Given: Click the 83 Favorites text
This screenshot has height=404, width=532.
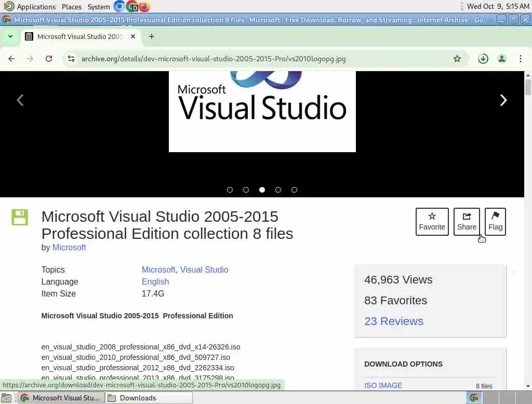Looking at the screenshot, I should [395, 300].
